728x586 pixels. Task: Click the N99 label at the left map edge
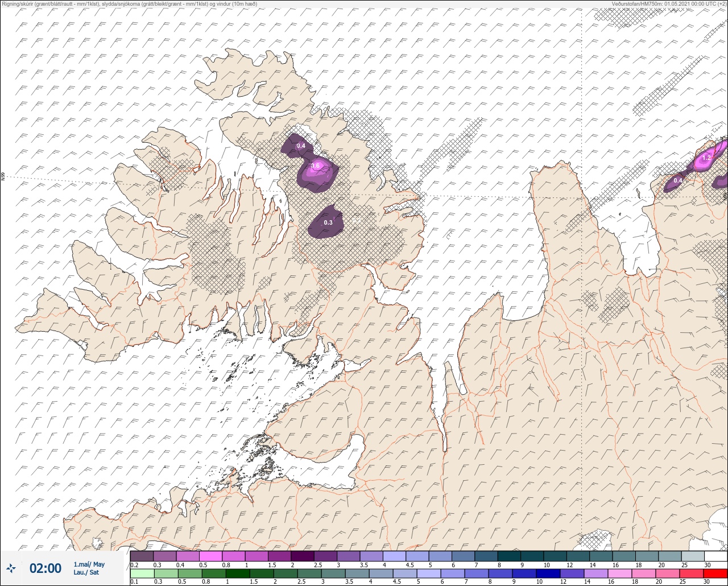click(3, 177)
